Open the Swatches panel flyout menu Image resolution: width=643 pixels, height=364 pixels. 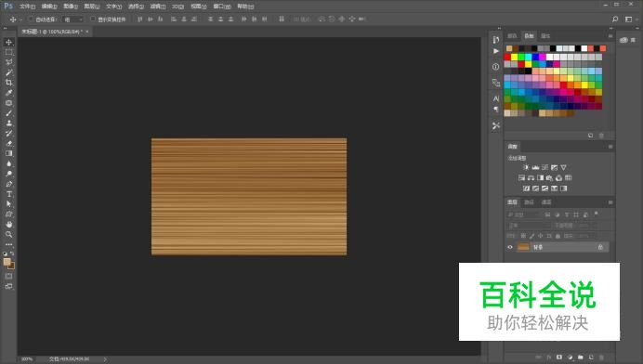click(610, 36)
